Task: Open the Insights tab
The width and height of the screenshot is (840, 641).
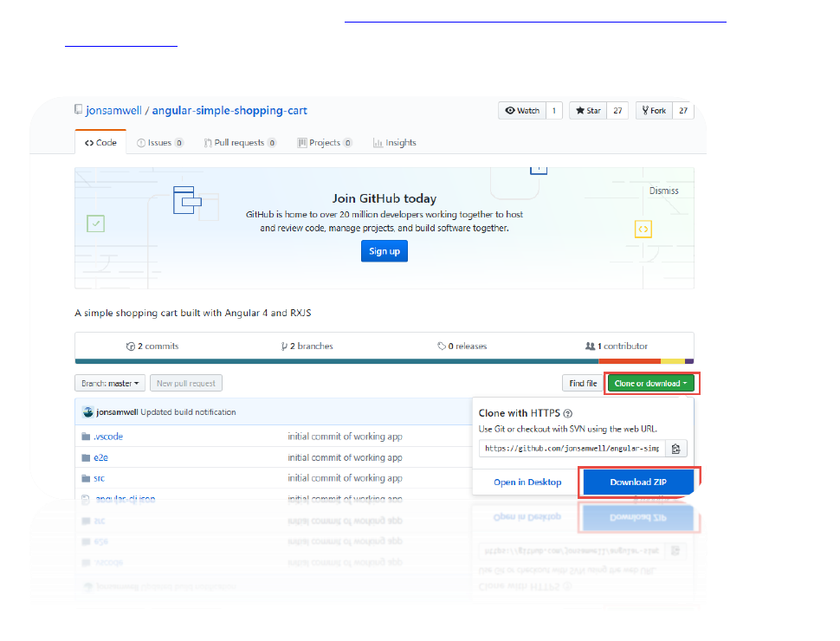Action: 395,143
